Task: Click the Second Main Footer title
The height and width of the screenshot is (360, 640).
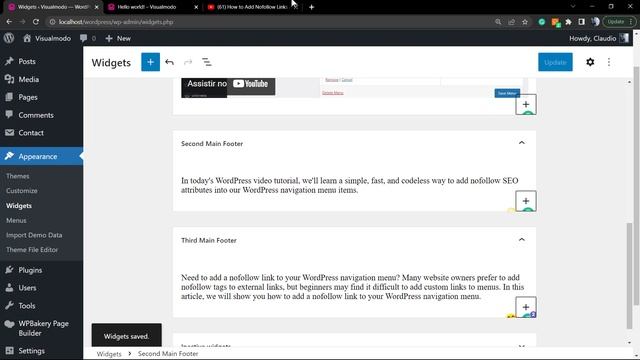Action: pos(212,144)
